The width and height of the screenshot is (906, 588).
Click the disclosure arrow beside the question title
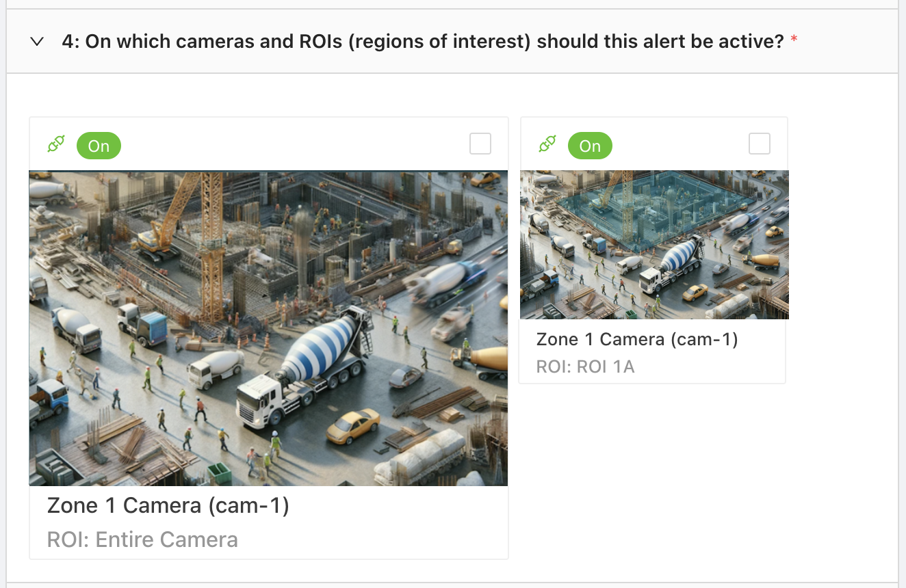[38, 42]
